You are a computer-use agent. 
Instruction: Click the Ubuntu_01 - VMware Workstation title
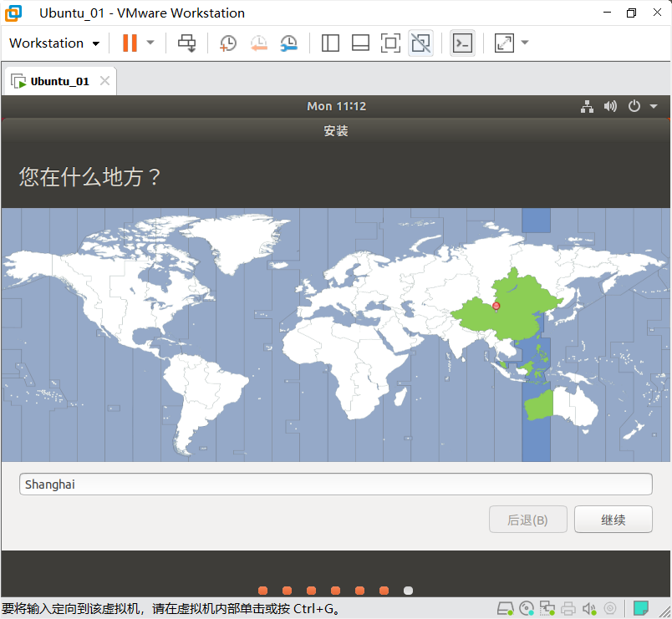pos(142,13)
